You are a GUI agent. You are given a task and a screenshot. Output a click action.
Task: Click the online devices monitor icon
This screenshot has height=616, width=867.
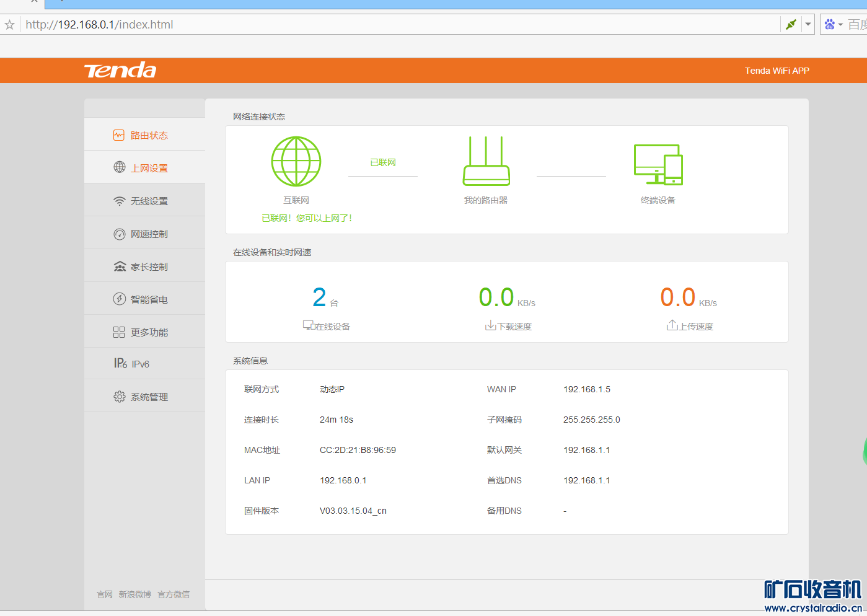[308, 325]
